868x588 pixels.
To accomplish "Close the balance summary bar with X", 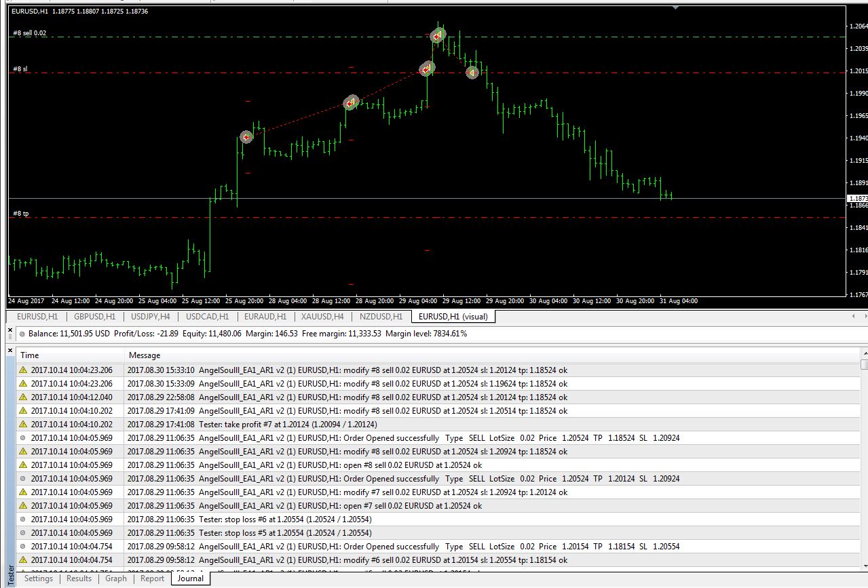I will pyautogui.click(x=10, y=329).
